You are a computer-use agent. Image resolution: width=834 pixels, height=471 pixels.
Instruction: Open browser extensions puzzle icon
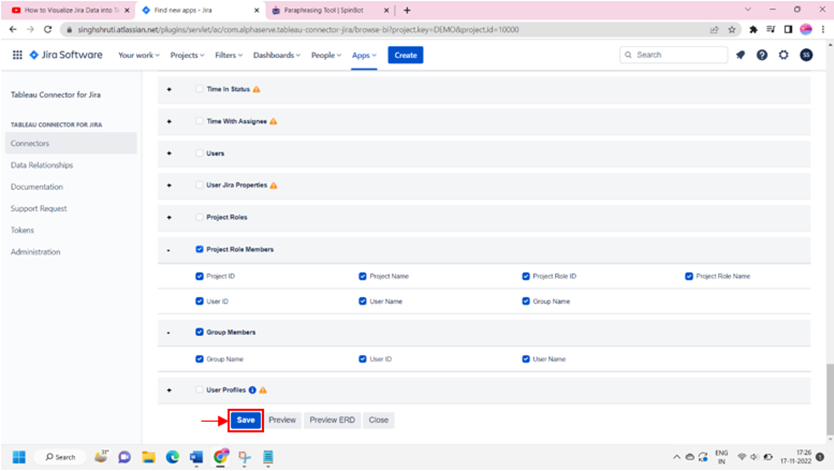click(753, 29)
